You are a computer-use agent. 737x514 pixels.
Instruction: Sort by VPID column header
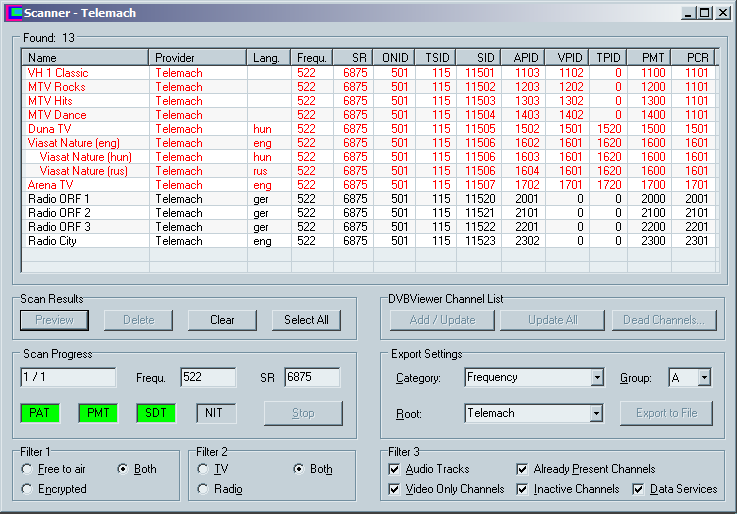tap(567, 58)
